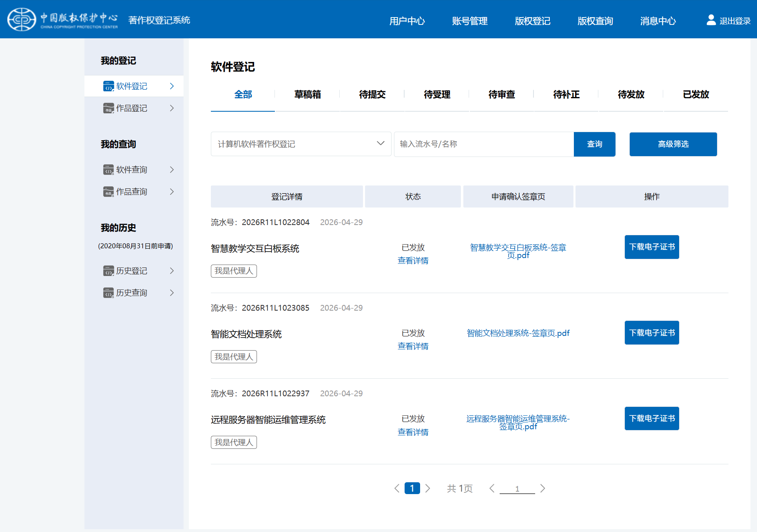View 查看详情 for 远程服务器智能运维管理系统
The height and width of the screenshot is (532, 757).
[x=413, y=432]
